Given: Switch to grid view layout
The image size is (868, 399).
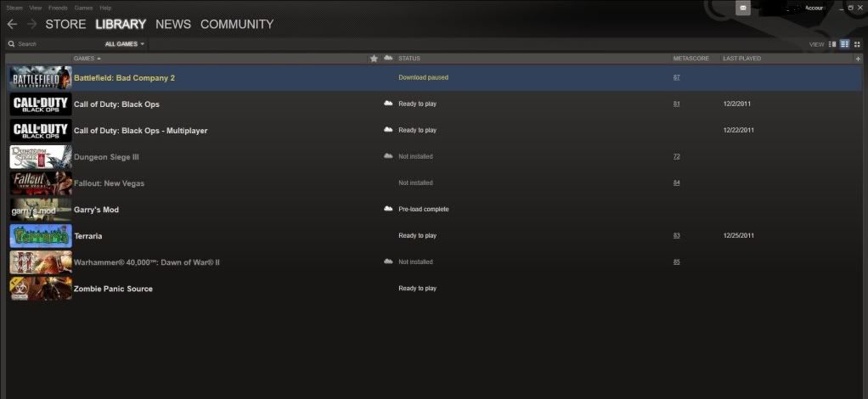Looking at the screenshot, I should (x=857, y=44).
